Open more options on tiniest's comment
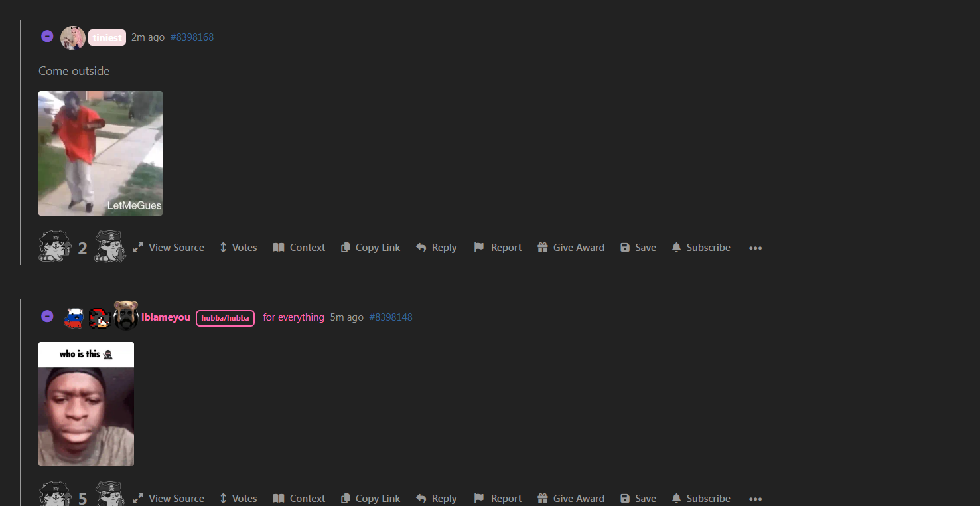Screen dimensions: 980x506 (755, 248)
